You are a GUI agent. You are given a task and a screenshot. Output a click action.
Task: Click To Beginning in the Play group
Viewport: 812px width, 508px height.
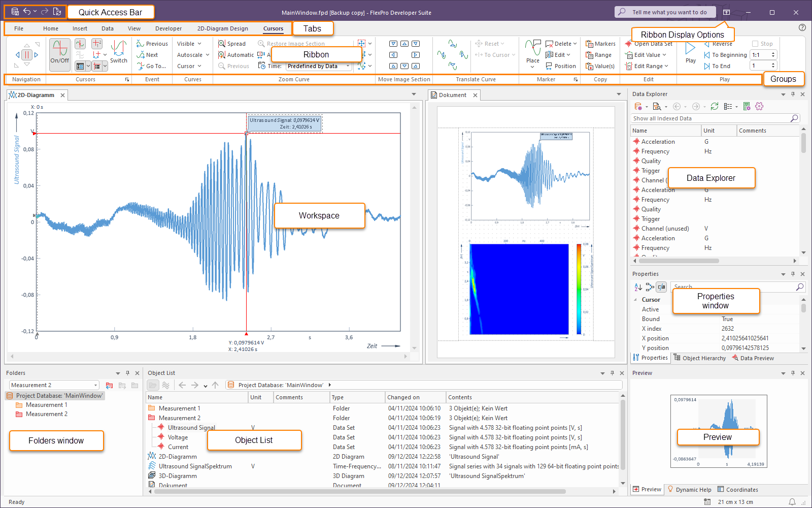click(x=725, y=55)
